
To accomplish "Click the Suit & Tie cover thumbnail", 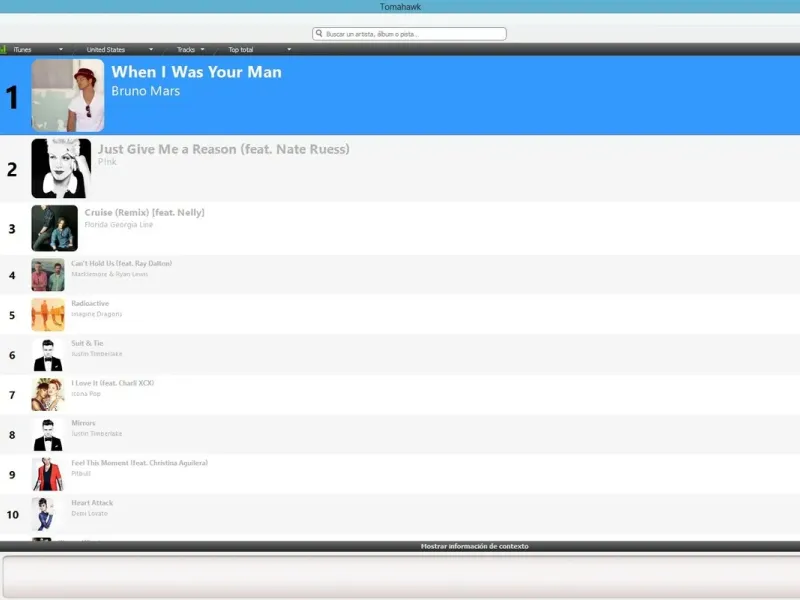I will (x=48, y=355).
